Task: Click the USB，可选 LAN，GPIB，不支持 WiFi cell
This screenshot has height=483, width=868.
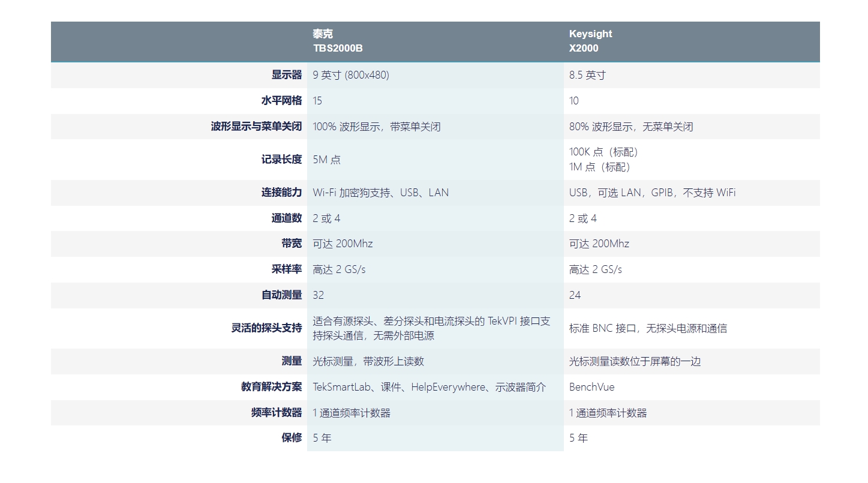Action: [x=652, y=193]
